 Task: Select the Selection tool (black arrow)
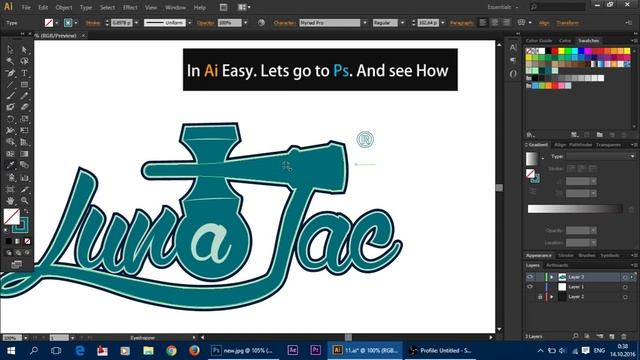click(10, 50)
